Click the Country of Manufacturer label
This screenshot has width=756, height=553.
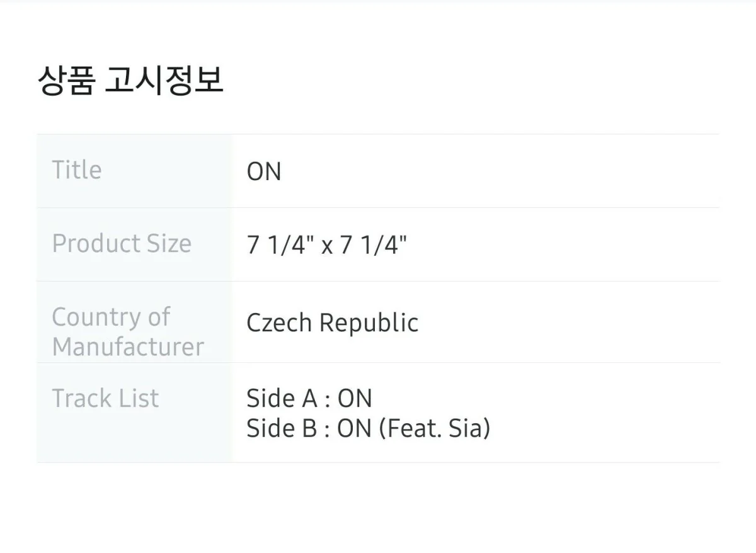tap(128, 332)
